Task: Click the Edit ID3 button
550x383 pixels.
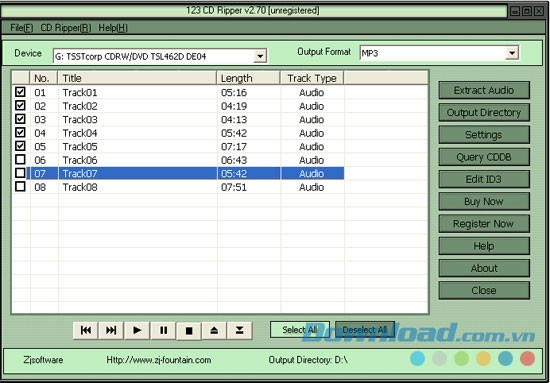Action: tap(484, 179)
